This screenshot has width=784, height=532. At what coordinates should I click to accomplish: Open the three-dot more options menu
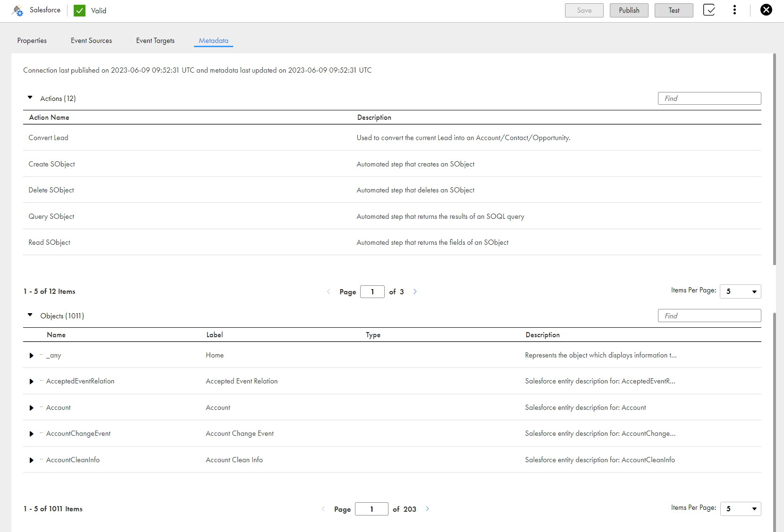(734, 10)
